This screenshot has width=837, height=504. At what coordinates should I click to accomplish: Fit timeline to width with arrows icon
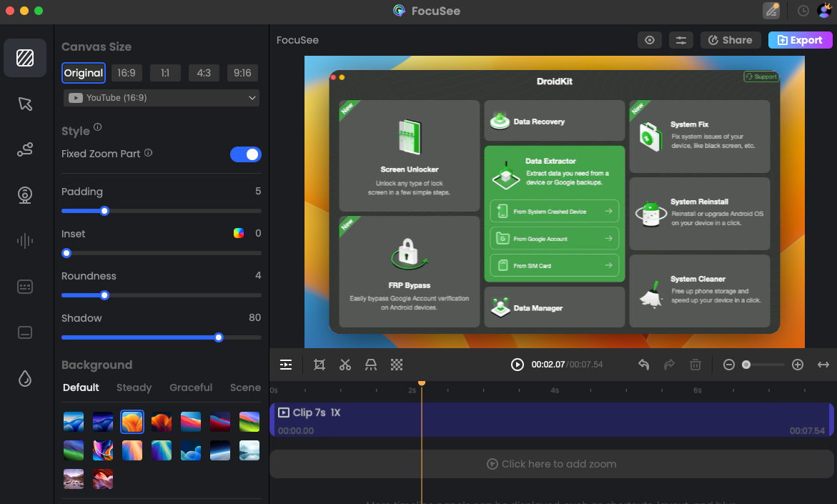[823, 365]
